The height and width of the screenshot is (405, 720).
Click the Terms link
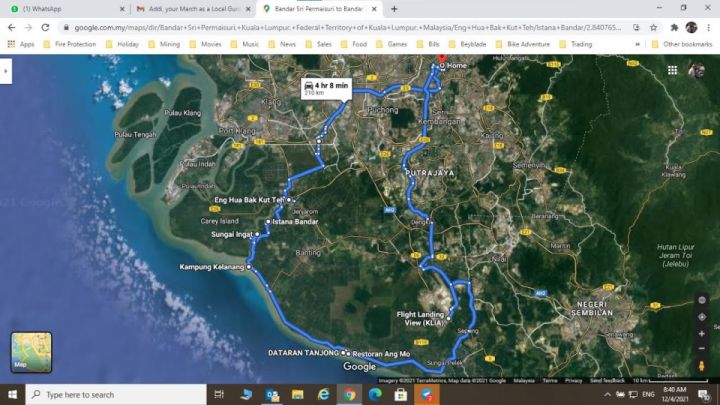549,381
